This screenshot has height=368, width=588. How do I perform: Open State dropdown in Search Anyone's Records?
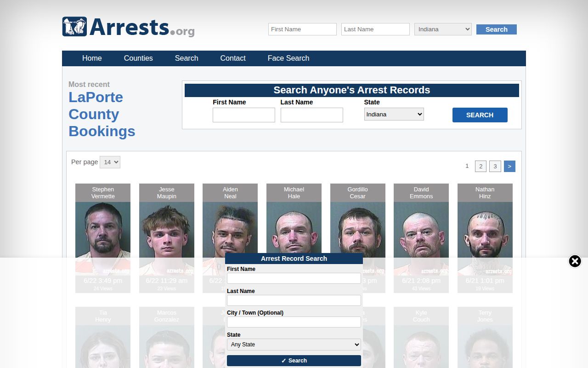394,114
